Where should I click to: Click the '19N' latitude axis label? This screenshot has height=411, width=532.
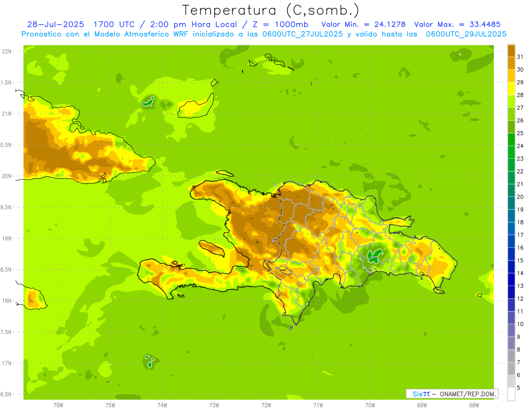coord(7,239)
